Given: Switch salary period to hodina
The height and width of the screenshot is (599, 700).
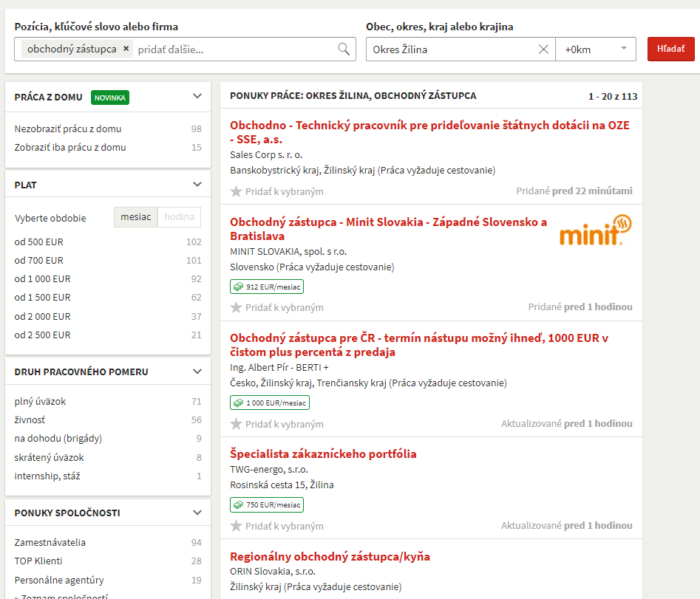Looking at the screenshot, I should tap(179, 216).
